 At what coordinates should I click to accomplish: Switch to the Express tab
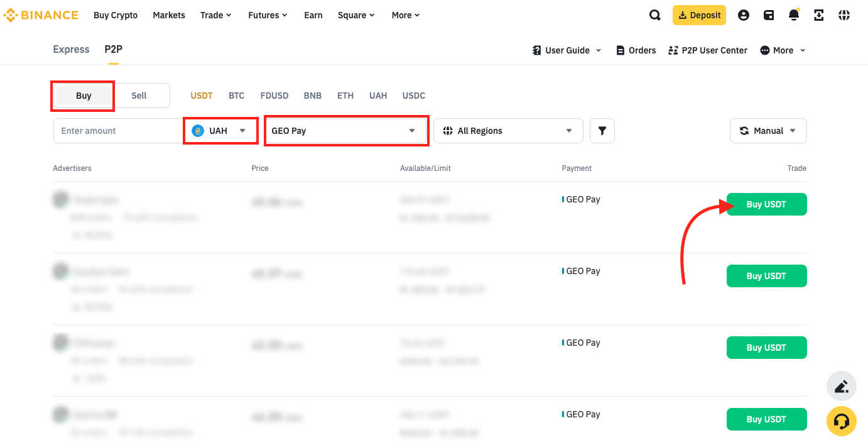pos(71,49)
